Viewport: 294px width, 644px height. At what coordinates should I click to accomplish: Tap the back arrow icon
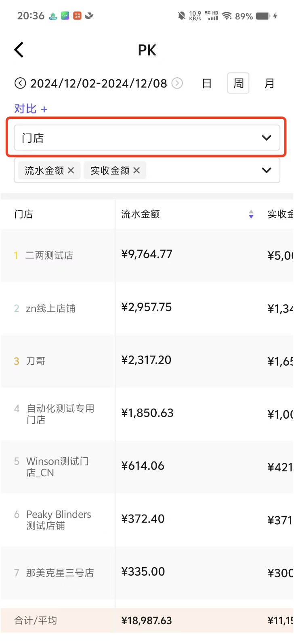[19, 50]
